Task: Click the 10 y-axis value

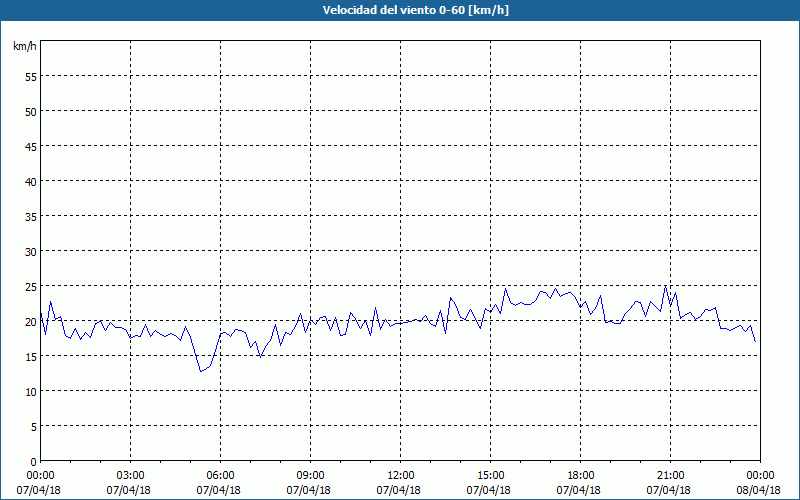Action: pyautogui.click(x=31, y=392)
